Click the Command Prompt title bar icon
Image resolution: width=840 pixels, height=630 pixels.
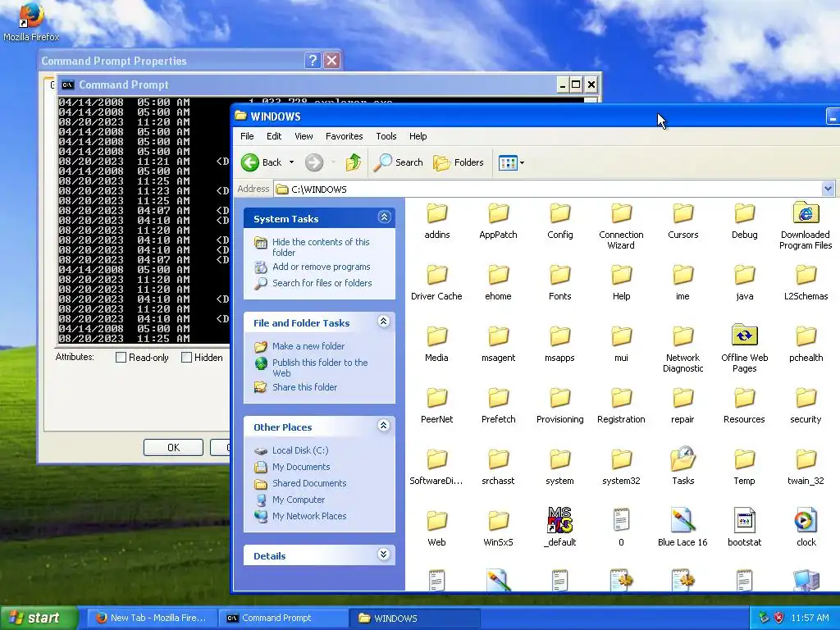(67, 84)
